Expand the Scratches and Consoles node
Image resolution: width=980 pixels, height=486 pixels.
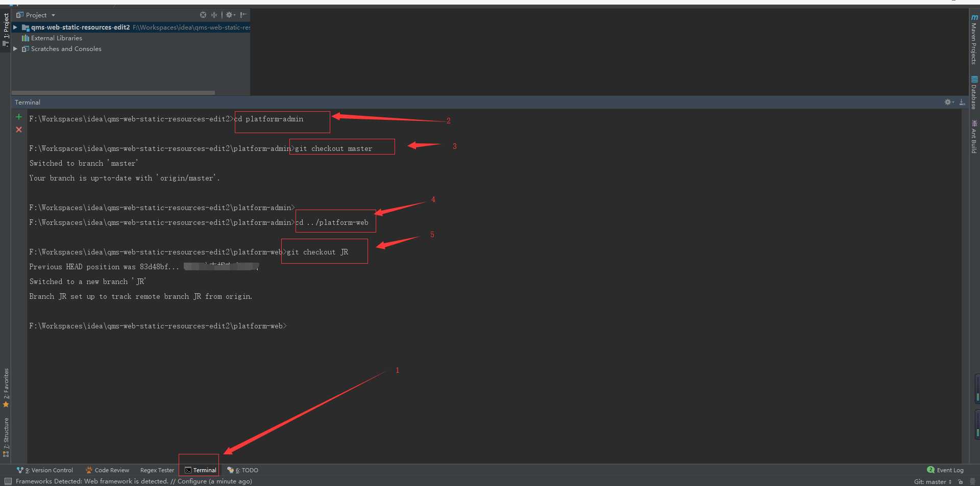(15, 48)
